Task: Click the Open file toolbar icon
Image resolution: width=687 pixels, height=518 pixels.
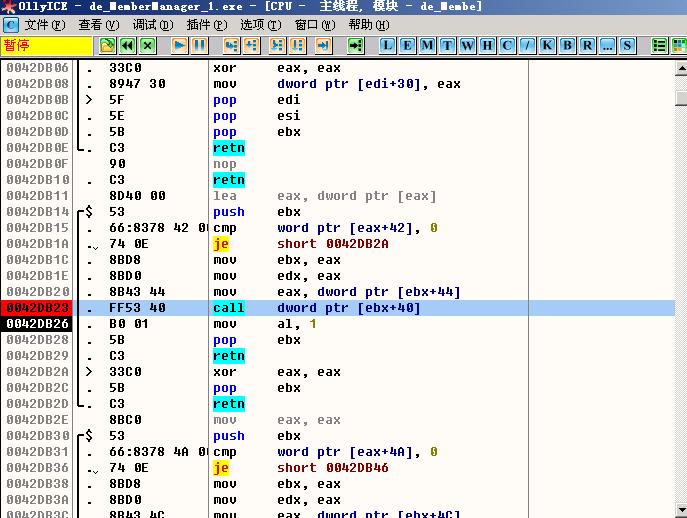Action: (108, 45)
